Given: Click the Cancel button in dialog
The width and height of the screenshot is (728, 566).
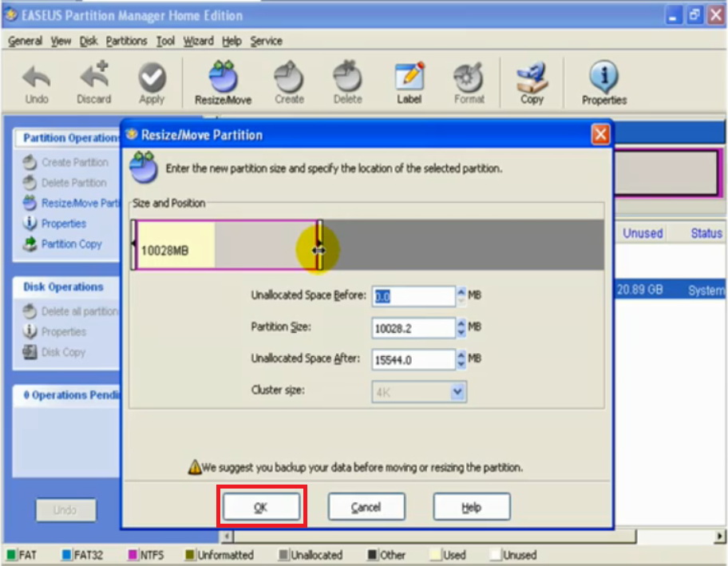Looking at the screenshot, I should pyautogui.click(x=366, y=507).
